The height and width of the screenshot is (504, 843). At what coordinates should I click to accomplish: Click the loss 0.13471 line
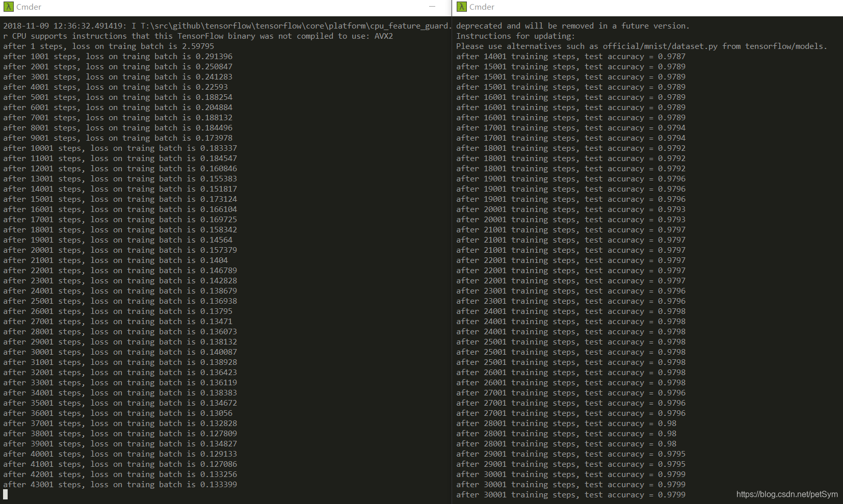(118, 322)
